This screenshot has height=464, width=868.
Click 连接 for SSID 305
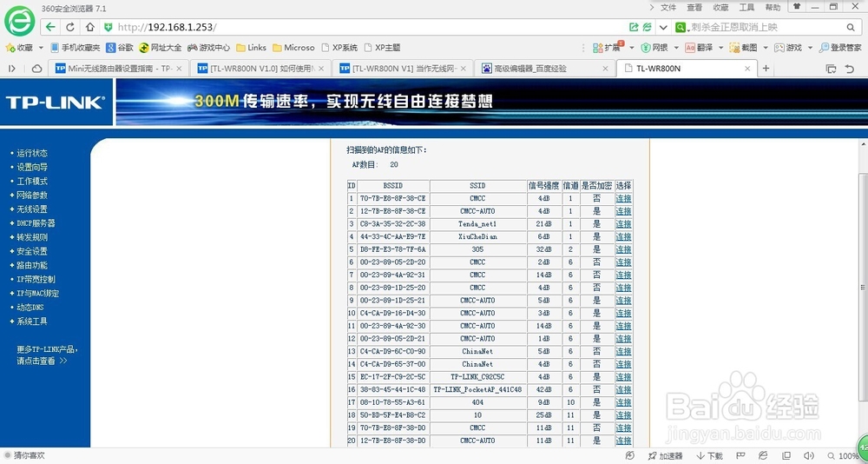click(623, 249)
